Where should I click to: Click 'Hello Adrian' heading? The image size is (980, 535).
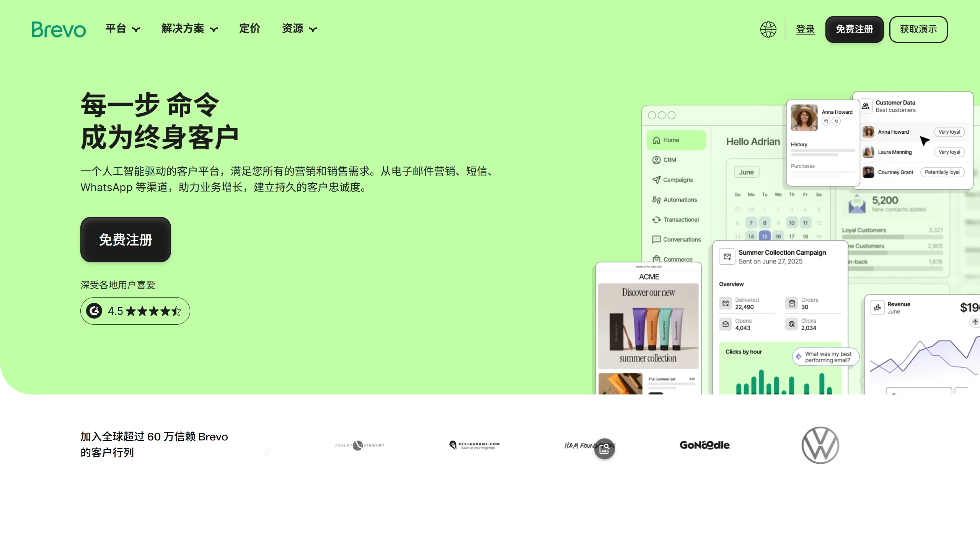tap(753, 142)
